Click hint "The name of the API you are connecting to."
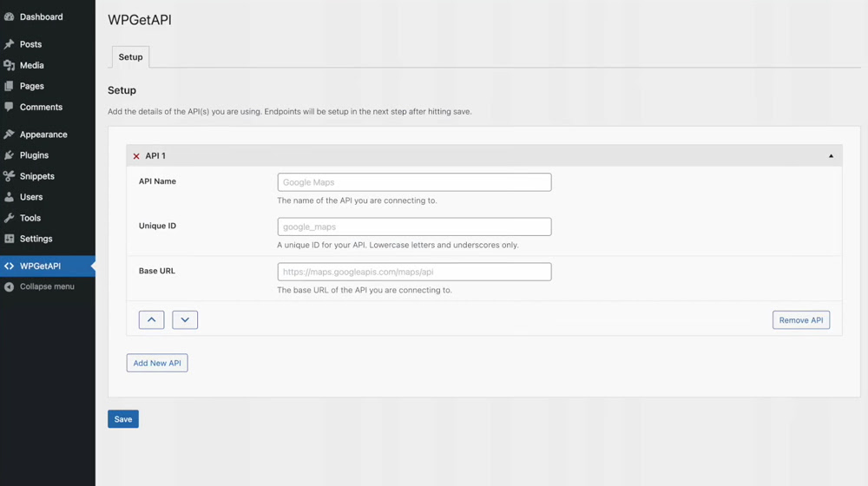868x486 pixels. tap(357, 200)
